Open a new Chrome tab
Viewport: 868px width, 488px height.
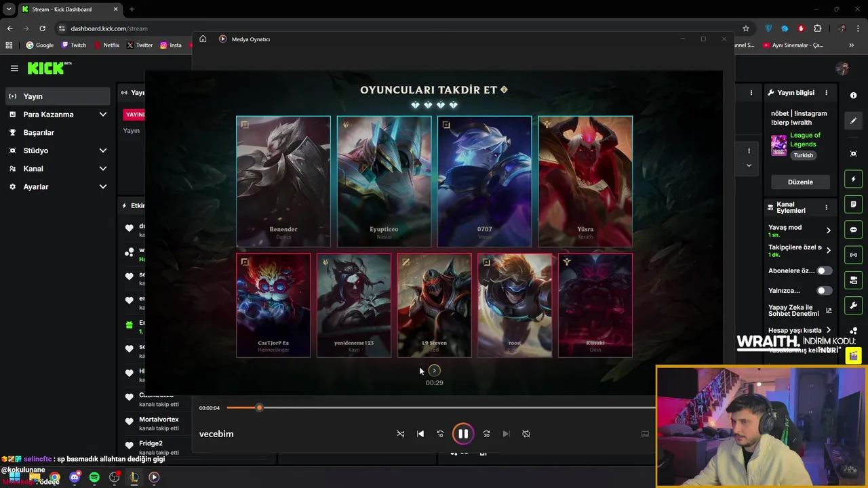(x=132, y=9)
